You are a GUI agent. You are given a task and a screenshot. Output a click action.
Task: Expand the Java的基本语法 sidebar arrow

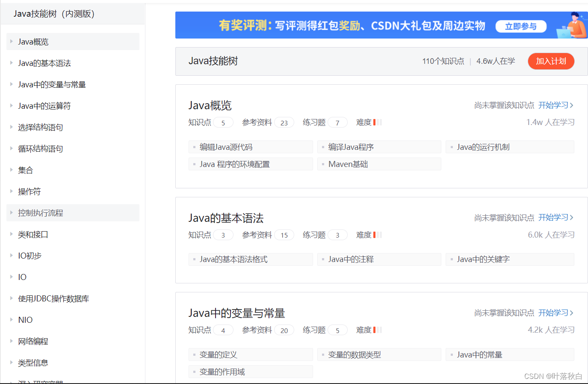pyautogui.click(x=12, y=63)
